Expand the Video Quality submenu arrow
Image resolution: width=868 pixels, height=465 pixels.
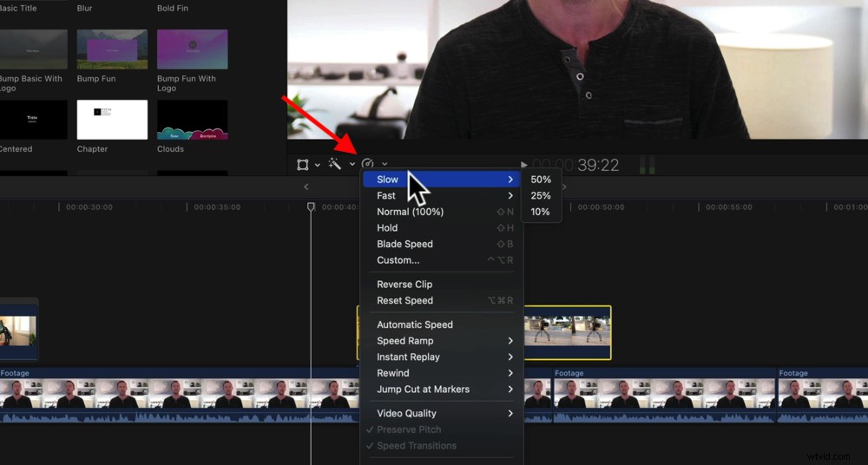pyautogui.click(x=510, y=413)
